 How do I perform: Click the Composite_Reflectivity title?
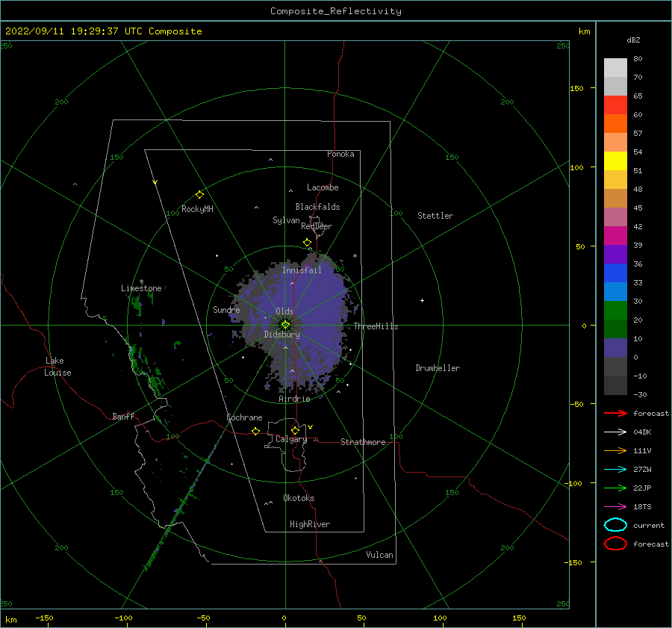pyautogui.click(x=336, y=11)
